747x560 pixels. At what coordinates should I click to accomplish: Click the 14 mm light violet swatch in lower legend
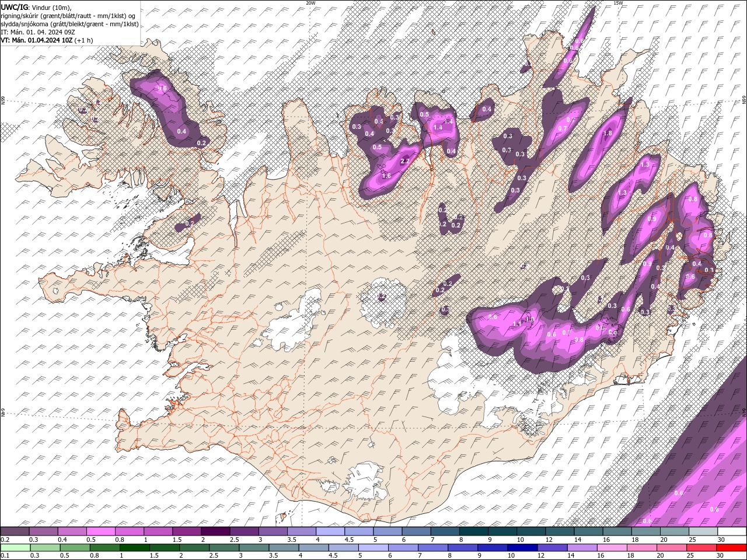pos(582,547)
